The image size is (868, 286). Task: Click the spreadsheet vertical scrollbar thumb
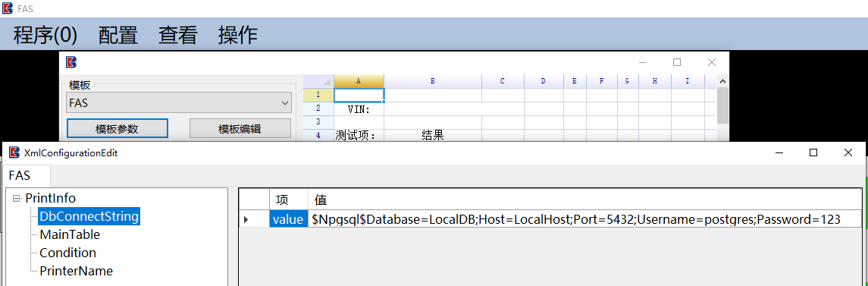(x=722, y=105)
